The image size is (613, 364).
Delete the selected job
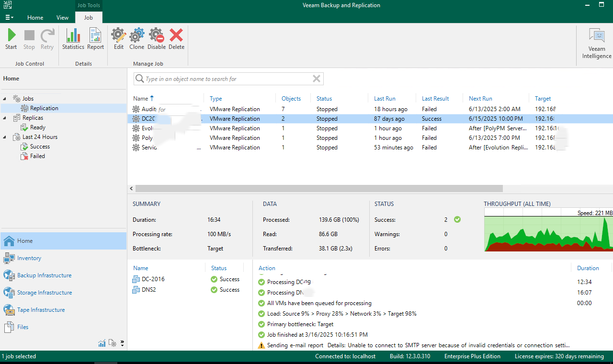176,39
